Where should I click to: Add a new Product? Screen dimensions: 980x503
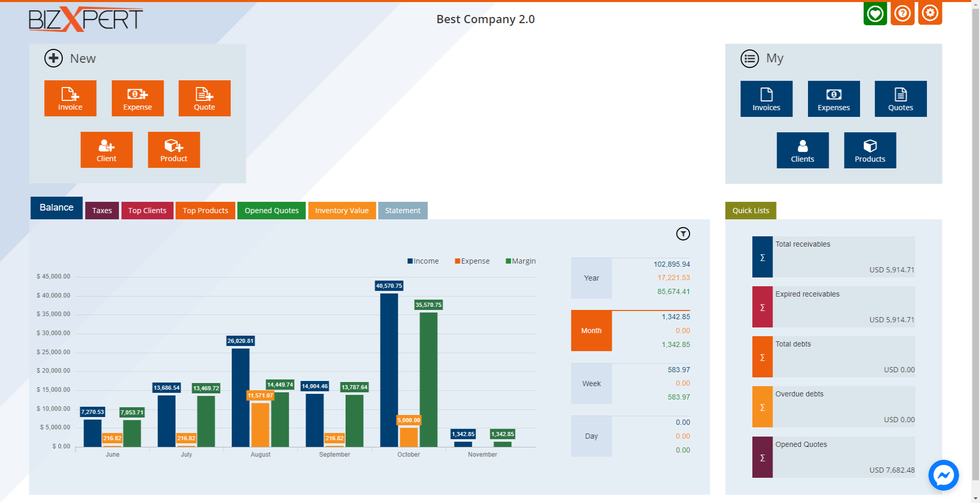173,149
